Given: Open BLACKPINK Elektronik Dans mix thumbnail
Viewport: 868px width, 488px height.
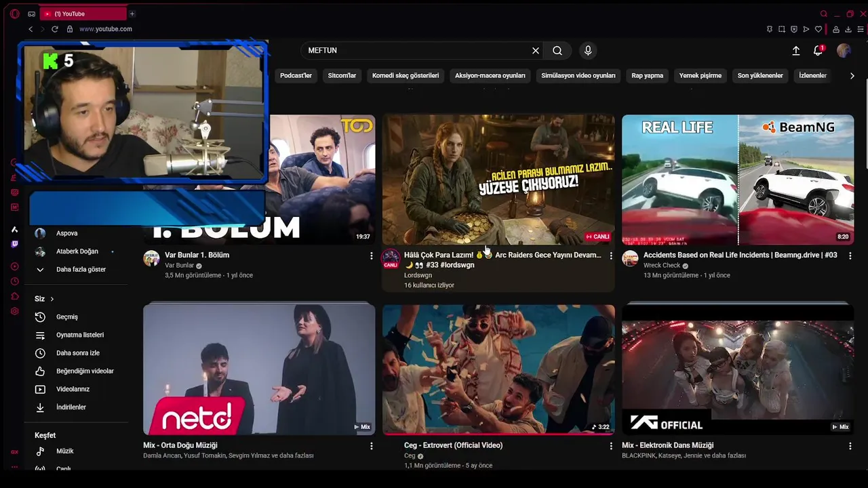Looking at the screenshot, I should (x=738, y=369).
